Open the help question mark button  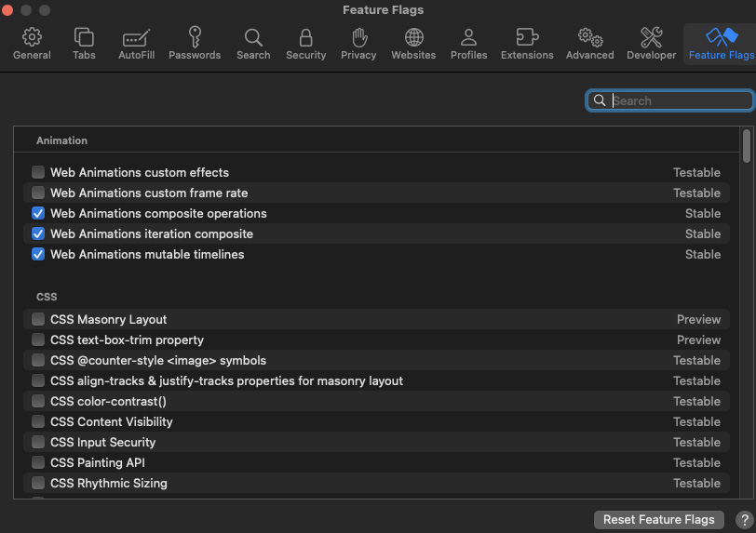(x=745, y=520)
